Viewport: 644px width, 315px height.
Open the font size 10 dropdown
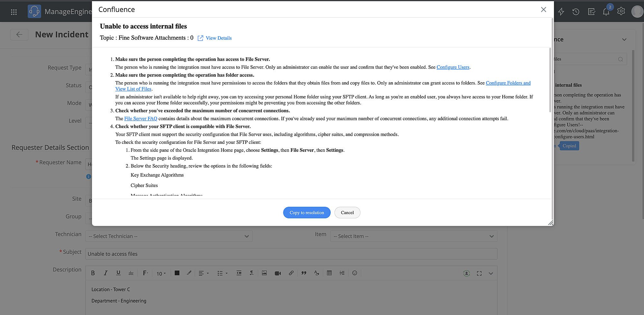click(161, 273)
